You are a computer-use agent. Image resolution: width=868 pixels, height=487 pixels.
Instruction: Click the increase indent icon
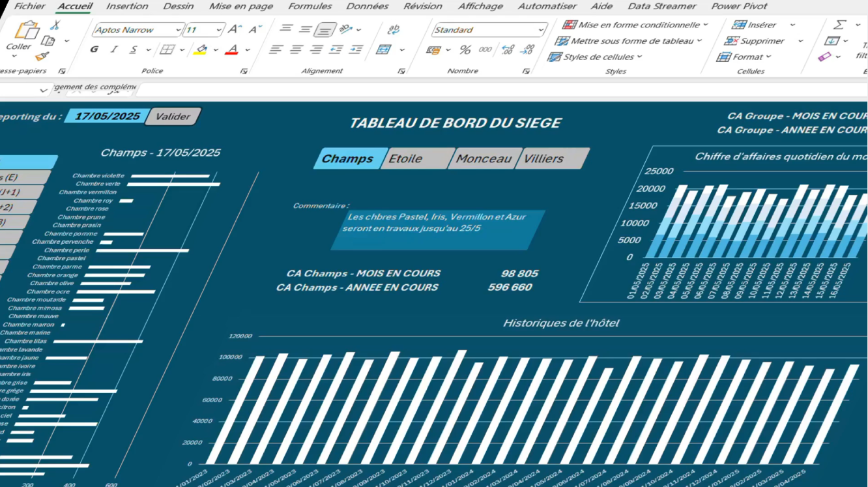coord(356,50)
